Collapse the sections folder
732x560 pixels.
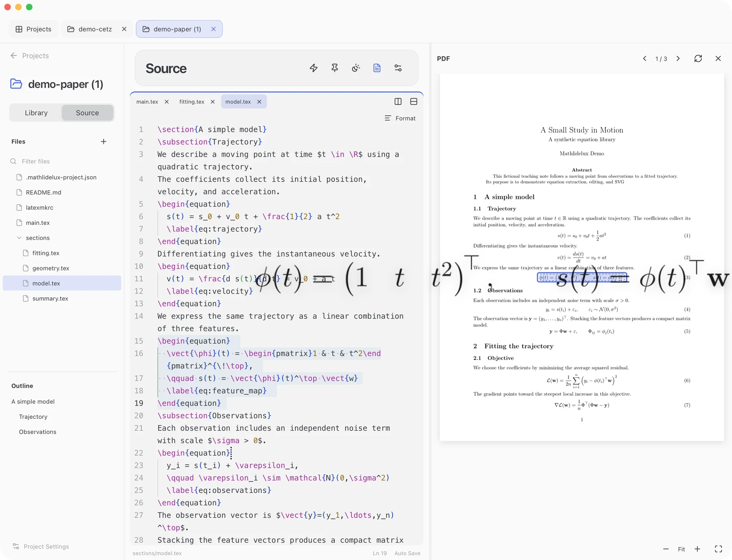tap(19, 238)
